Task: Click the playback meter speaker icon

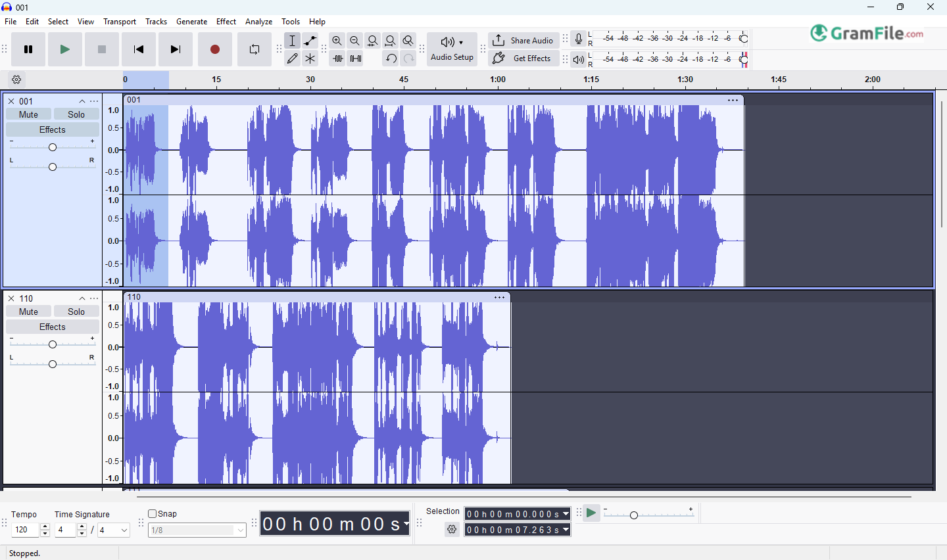Action: 579,60
